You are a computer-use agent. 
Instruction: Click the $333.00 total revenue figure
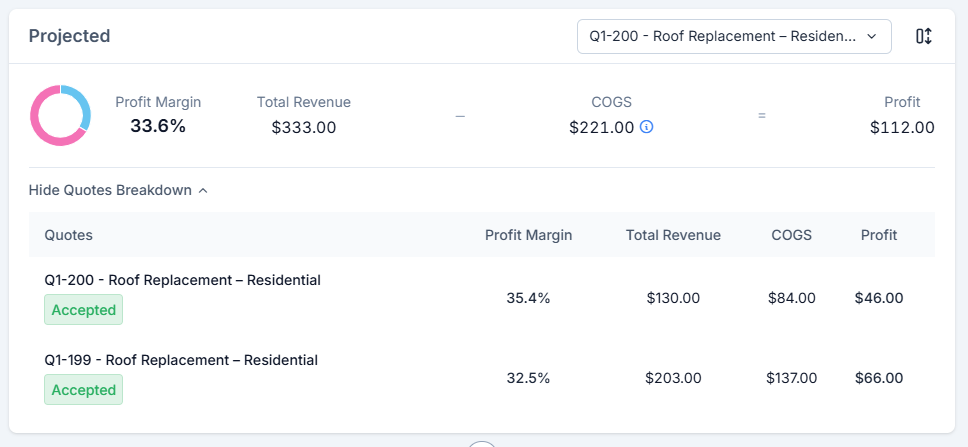(x=304, y=127)
